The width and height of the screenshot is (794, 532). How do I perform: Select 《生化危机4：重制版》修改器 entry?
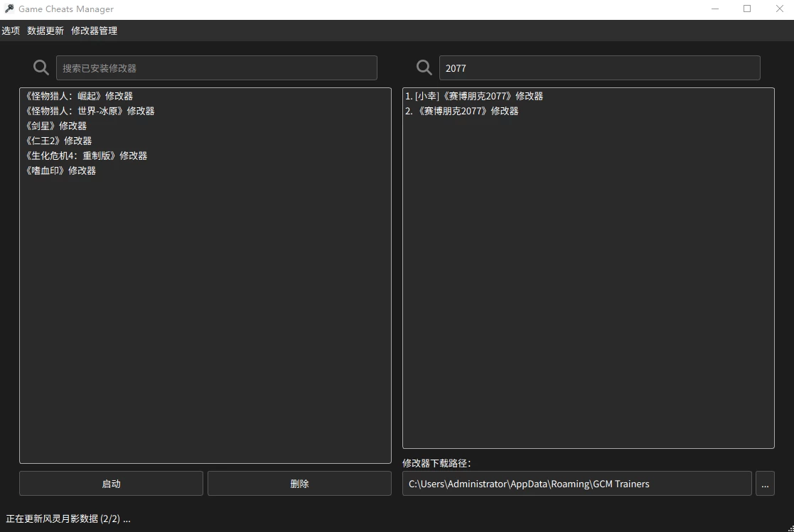pos(205,156)
